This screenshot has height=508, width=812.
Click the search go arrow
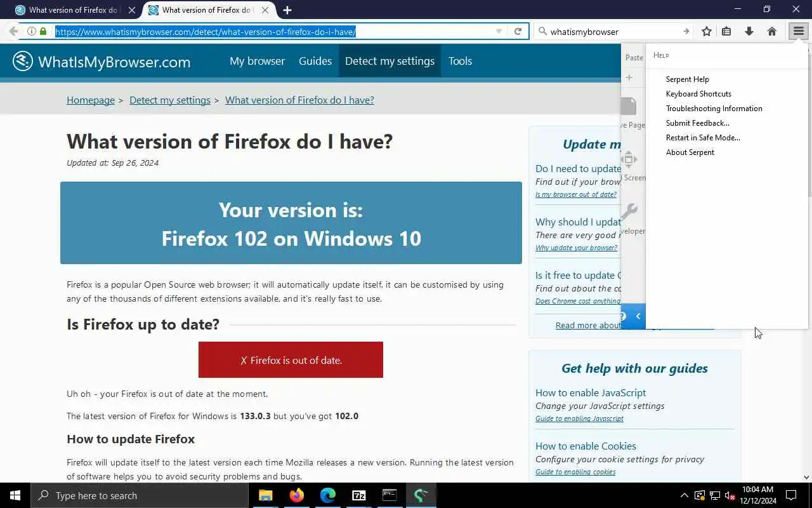coord(686,31)
